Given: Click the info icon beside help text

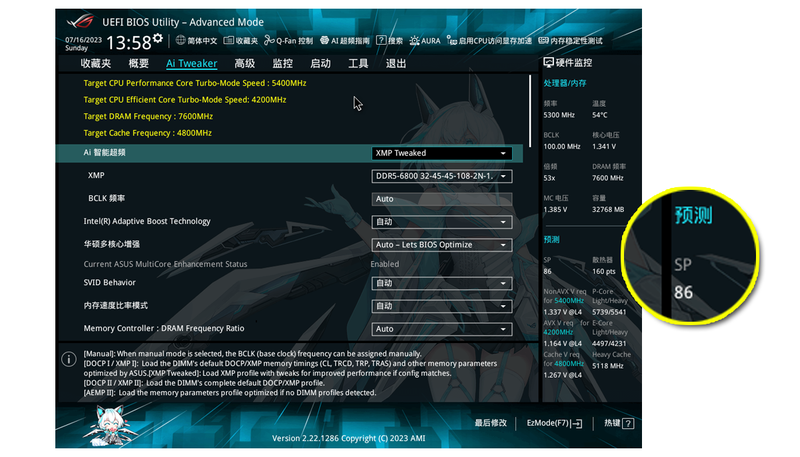Looking at the screenshot, I should pyautogui.click(x=69, y=359).
